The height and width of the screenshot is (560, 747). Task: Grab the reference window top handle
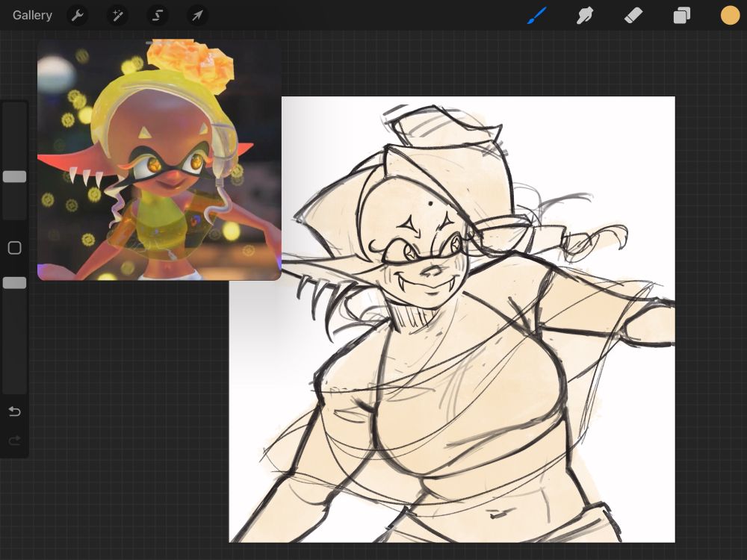(159, 43)
